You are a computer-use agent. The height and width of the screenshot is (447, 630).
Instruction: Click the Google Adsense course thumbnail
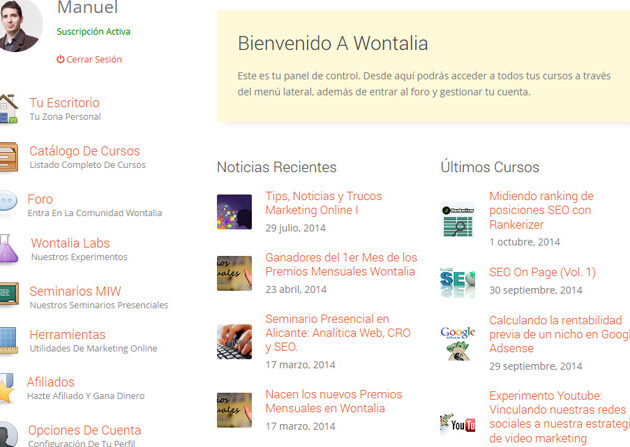tap(458, 341)
